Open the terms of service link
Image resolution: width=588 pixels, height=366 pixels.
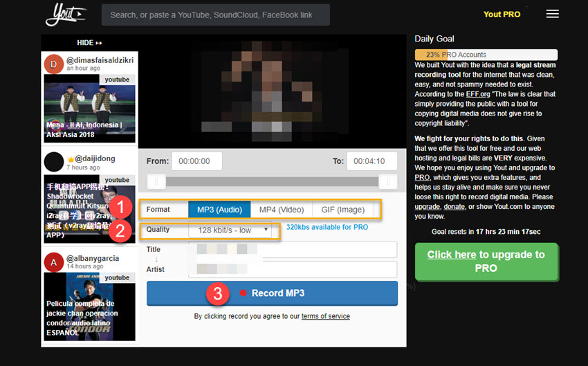click(326, 316)
